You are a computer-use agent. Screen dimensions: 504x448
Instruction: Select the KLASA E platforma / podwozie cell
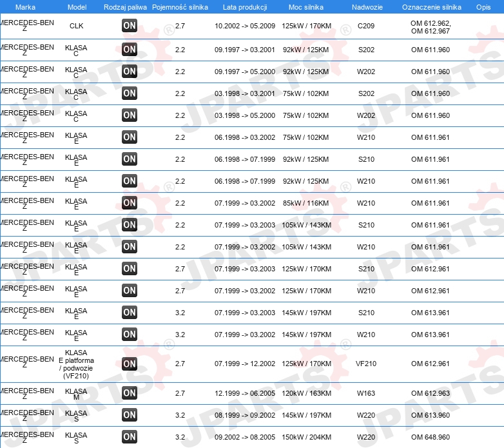tap(76, 364)
